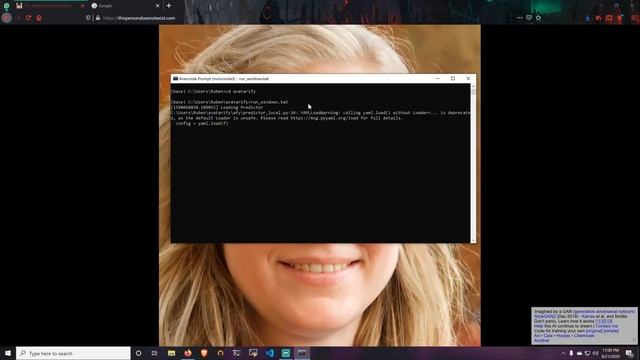Open the padlock site security info
The width and height of the screenshot is (640, 360).
98,18
